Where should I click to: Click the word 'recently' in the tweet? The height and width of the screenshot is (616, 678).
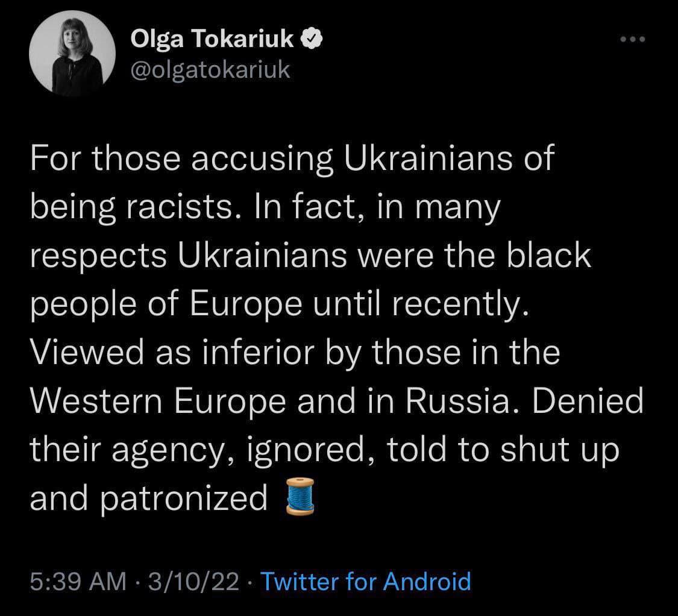point(457,304)
